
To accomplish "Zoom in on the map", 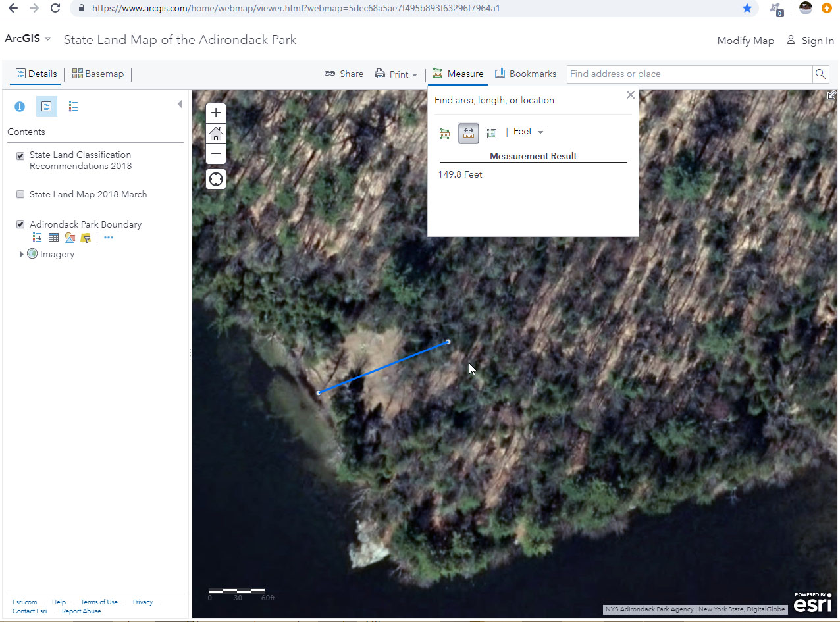I will tap(216, 113).
